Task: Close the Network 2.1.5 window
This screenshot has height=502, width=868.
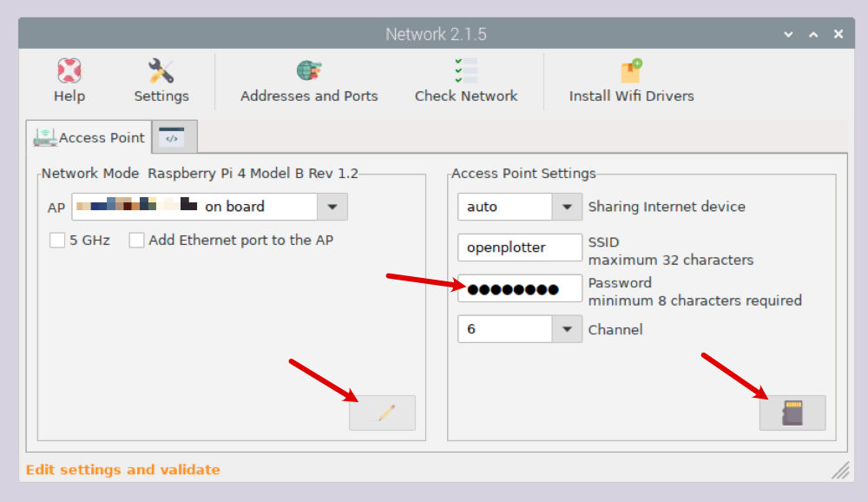Action: point(838,34)
